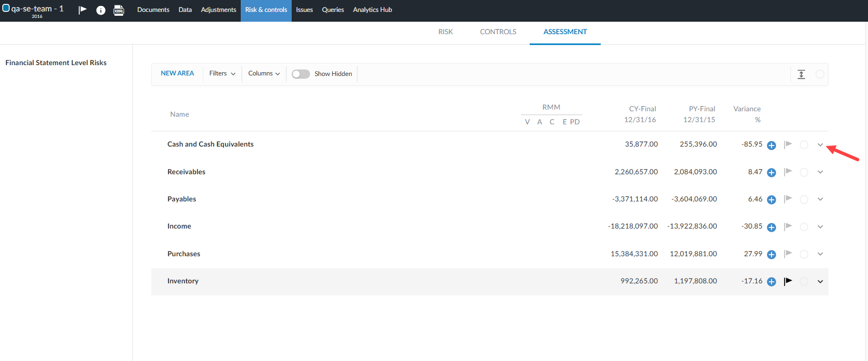Screen dimensions: 868x361
Task: Open the Documents menu
Action: tap(153, 10)
